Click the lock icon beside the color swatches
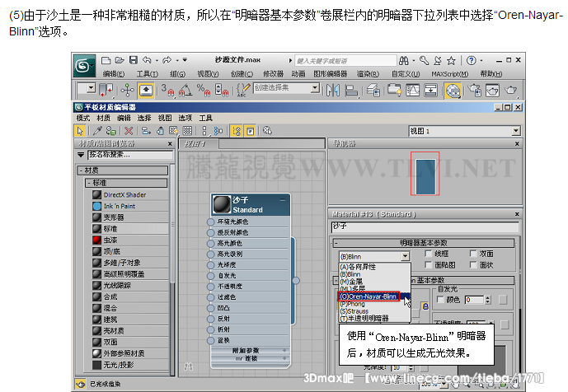 tap(425, 306)
